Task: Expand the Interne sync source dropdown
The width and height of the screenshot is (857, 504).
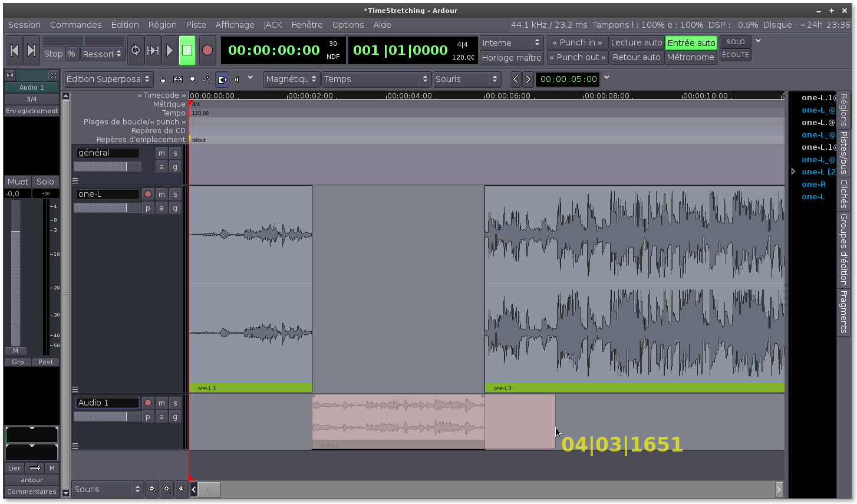Action: 511,43
